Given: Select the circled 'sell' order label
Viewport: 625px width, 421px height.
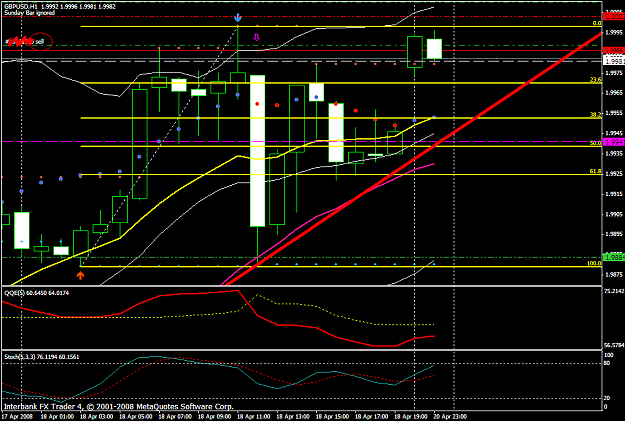Looking at the screenshot, I should 40,41.
